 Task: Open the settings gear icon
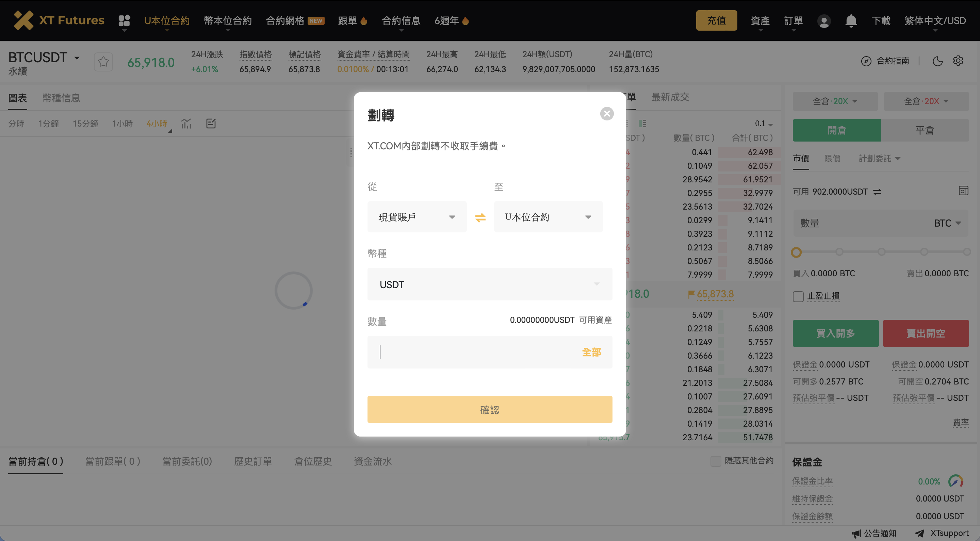958,61
